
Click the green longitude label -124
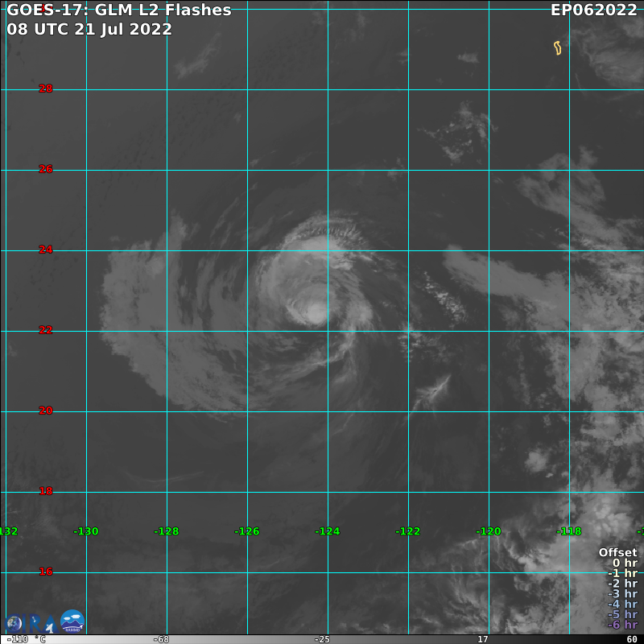click(328, 531)
